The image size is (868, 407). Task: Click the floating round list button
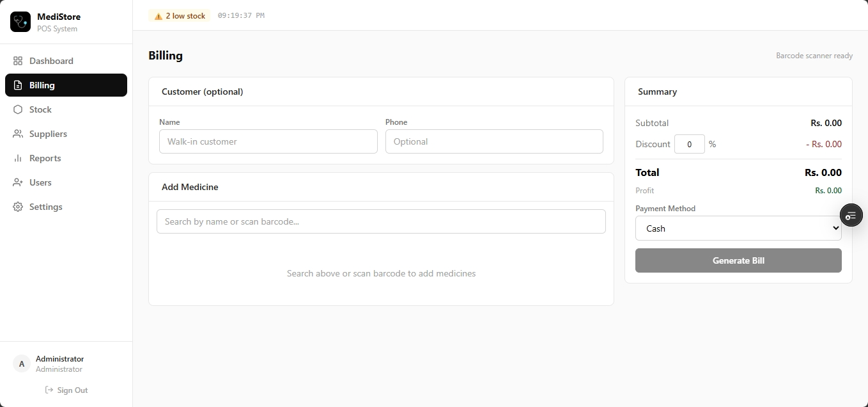[x=851, y=216]
